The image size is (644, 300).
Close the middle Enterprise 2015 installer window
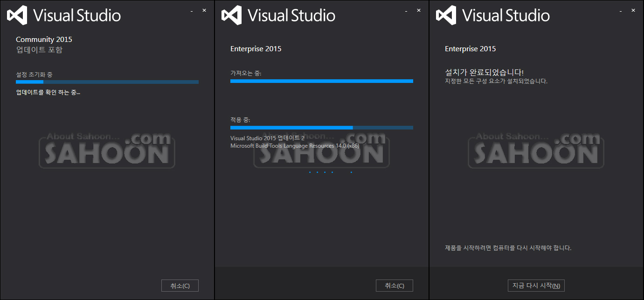pos(419,10)
